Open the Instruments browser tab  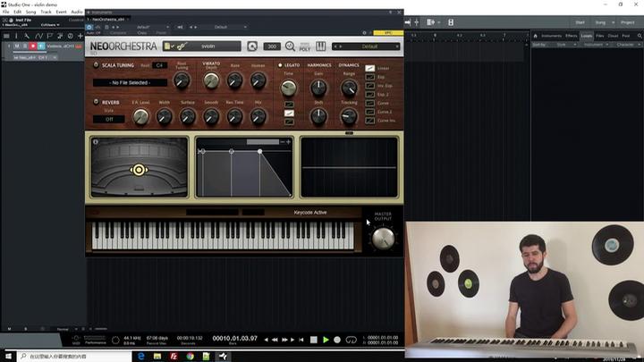pyautogui.click(x=551, y=36)
